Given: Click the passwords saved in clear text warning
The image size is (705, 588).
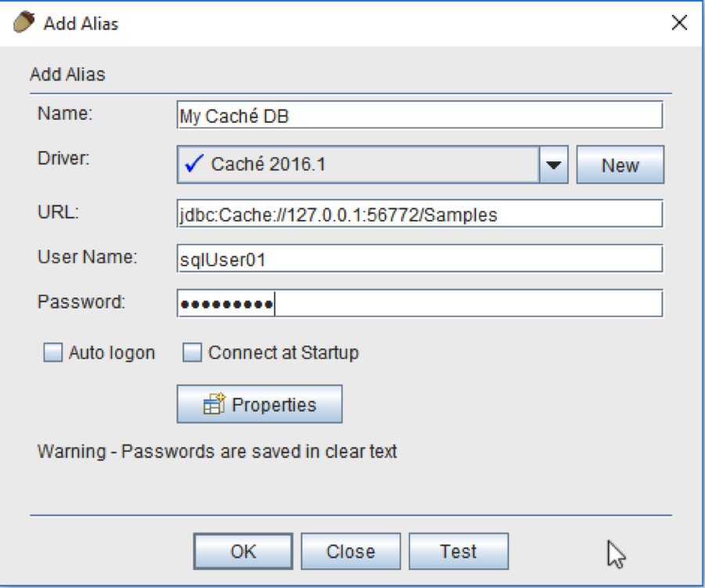Looking at the screenshot, I should coord(217,452).
